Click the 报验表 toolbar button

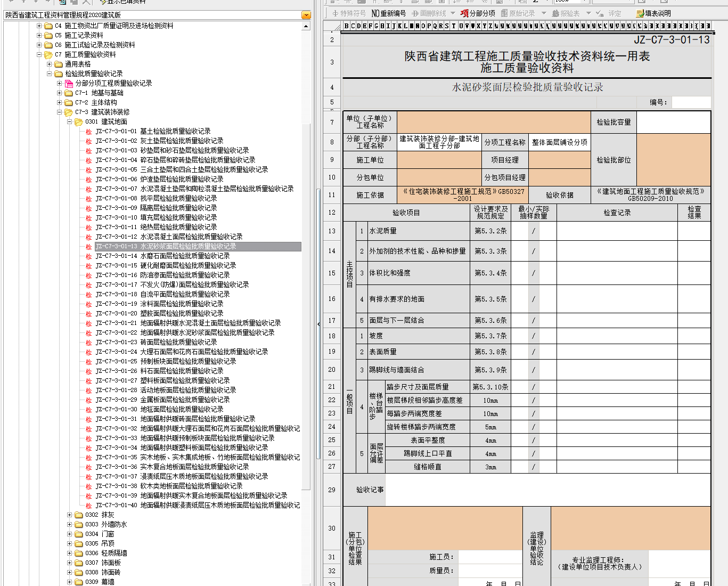566,13
